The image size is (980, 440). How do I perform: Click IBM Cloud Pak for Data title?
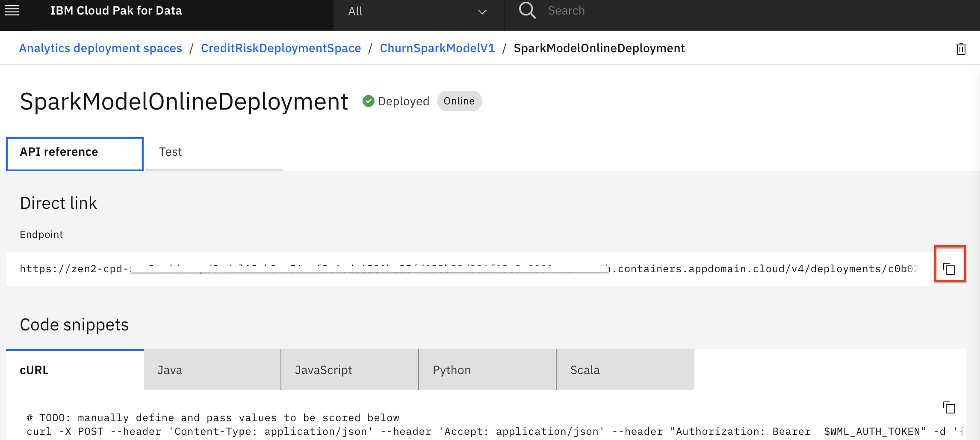[116, 11]
